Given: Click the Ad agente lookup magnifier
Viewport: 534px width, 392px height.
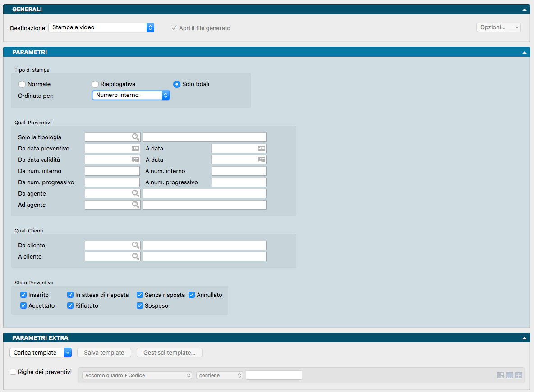Looking at the screenshot, I should click(x=135, y=205).
